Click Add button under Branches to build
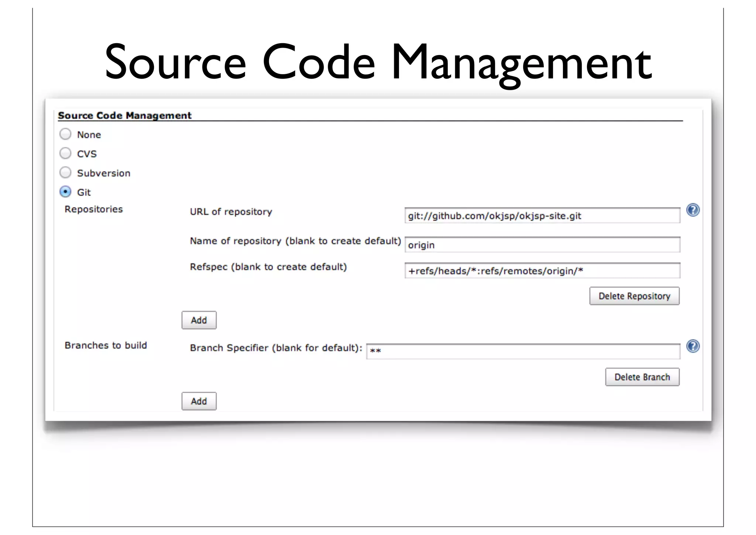This screenshot has width=756, height=535. point(199,401)
